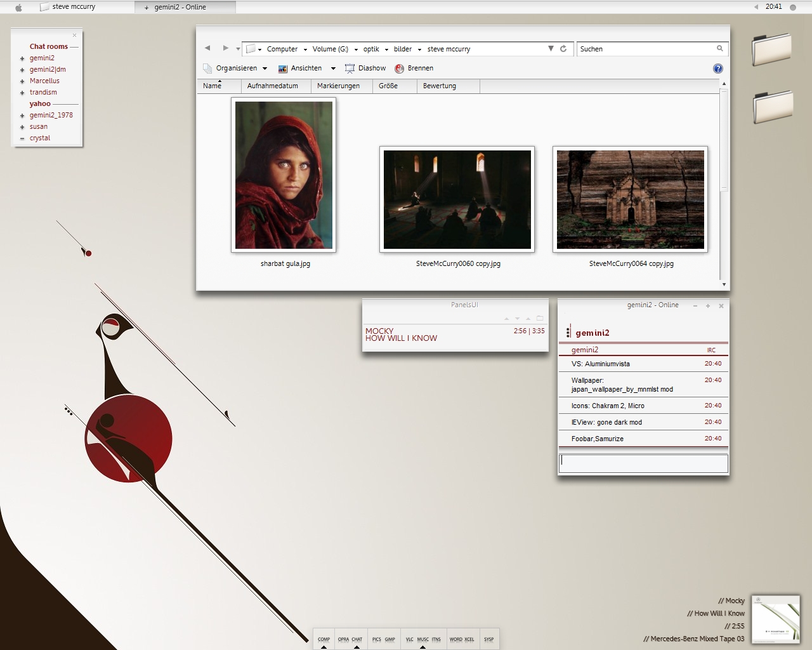Expand the arrow after Volume (G:) breadcrumb
This screenshot has width=812, height=650.
click(356, 50)
